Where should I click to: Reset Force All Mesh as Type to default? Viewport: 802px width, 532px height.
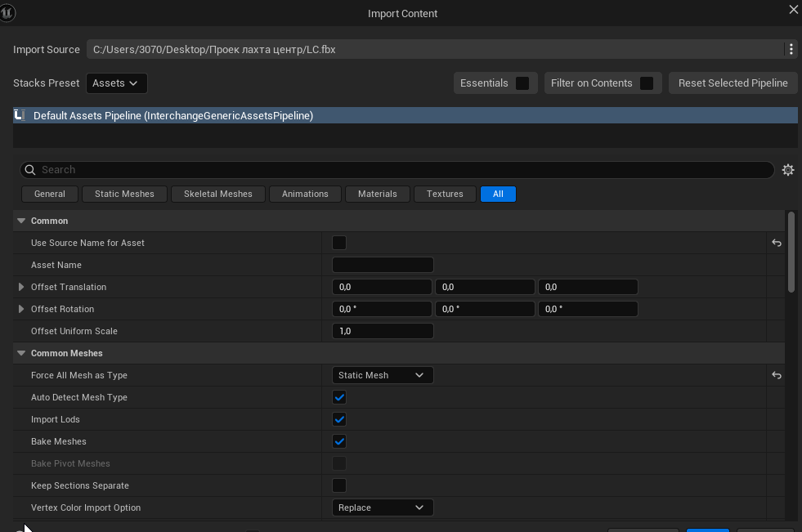pos(777,376)
